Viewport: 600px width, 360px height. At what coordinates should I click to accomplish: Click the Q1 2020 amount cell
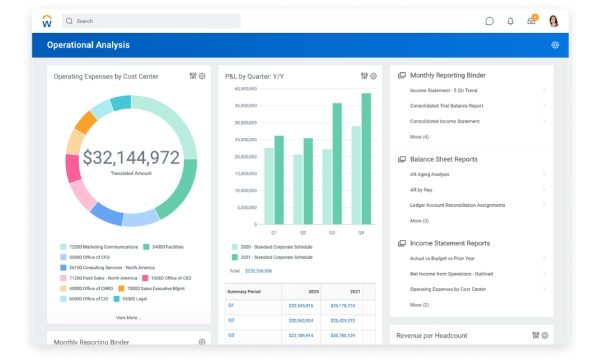(301, 306)
